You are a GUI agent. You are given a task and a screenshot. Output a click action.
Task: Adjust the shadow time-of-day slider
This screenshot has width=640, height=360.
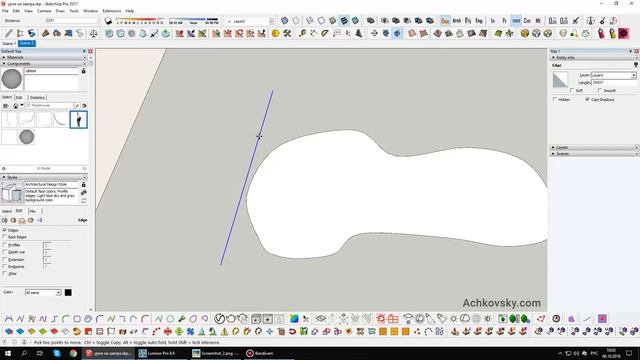click(x=193, y=19)
